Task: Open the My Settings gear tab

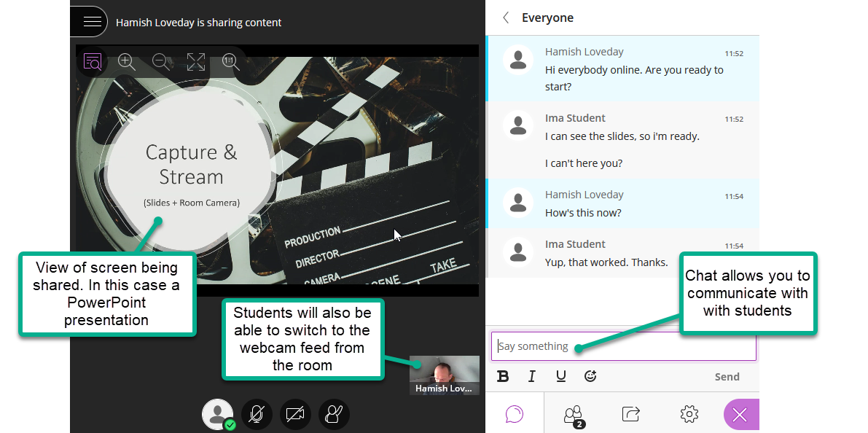Action: click(689, 413)
